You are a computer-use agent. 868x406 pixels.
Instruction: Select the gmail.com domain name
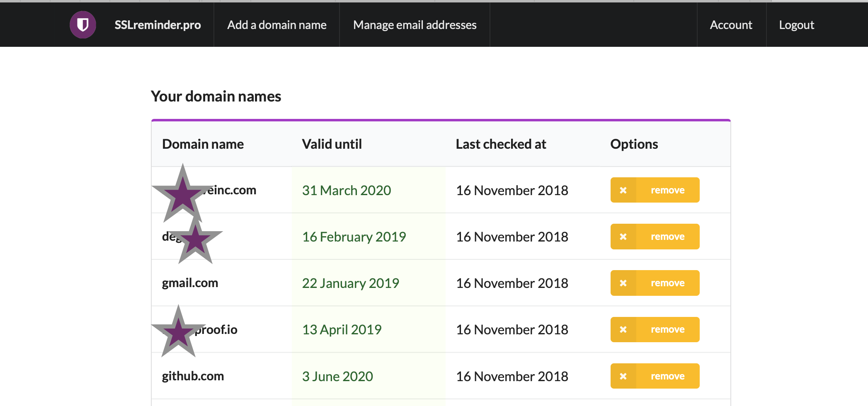tap(190, 283)
